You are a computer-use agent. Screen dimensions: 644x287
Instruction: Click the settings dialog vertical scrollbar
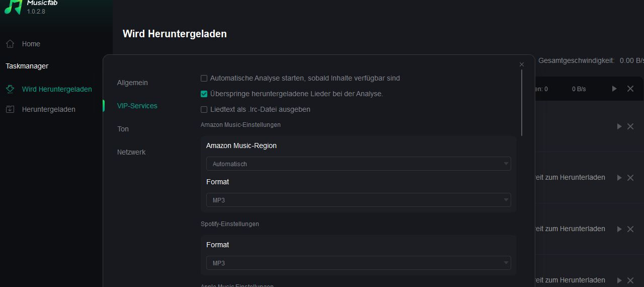[522, 103]
